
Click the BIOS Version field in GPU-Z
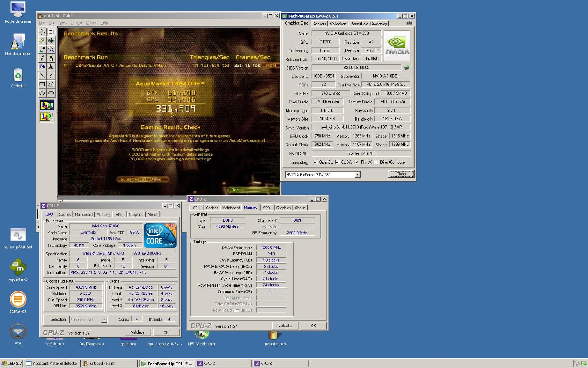pyautogui.click(x=356, y=68)
